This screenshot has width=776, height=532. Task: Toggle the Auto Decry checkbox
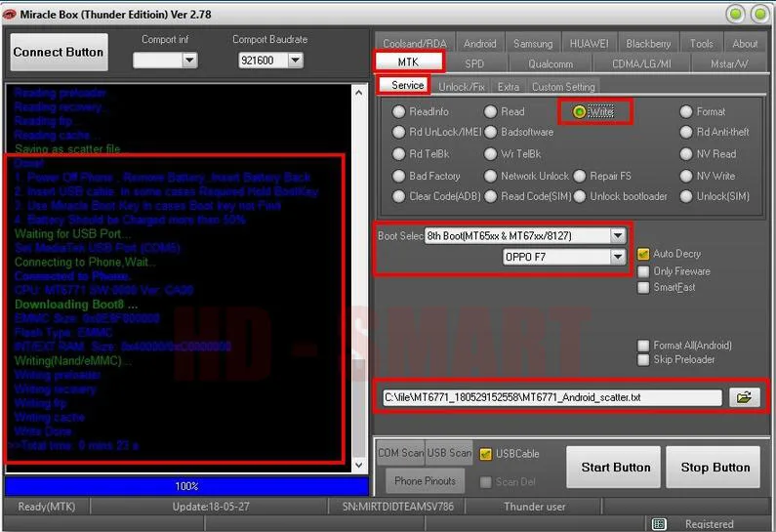643,254
